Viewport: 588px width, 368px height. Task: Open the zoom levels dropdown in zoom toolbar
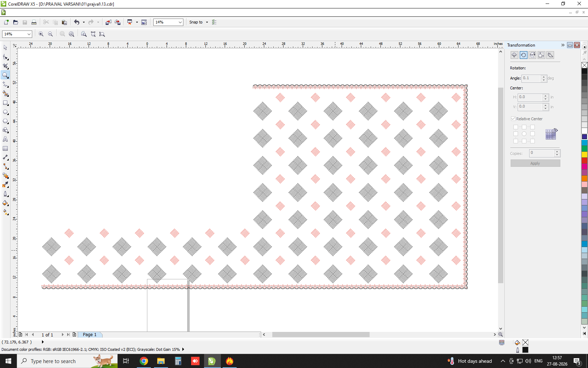pos(29,34)
